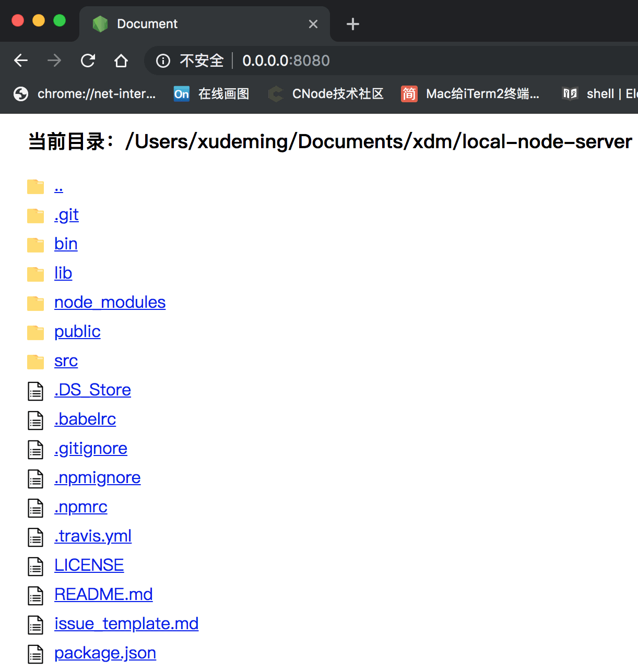Click the file icon beside package.json

click(x=36, y=654)
